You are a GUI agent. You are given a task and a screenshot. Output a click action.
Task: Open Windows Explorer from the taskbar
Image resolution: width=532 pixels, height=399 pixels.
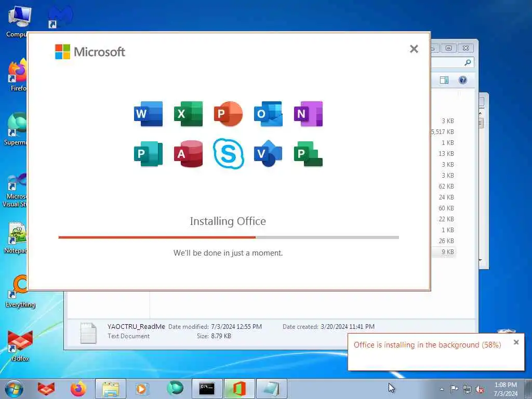coord(111,389)
